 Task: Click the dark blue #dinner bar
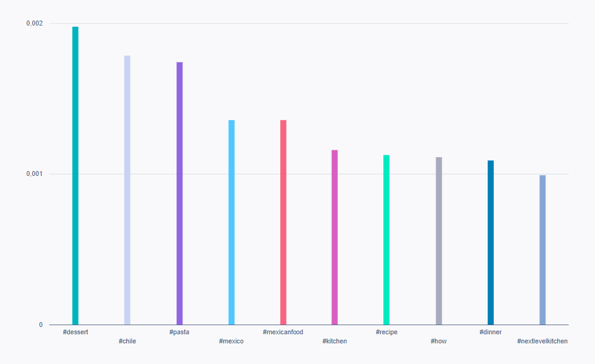(x=491, y=243)
